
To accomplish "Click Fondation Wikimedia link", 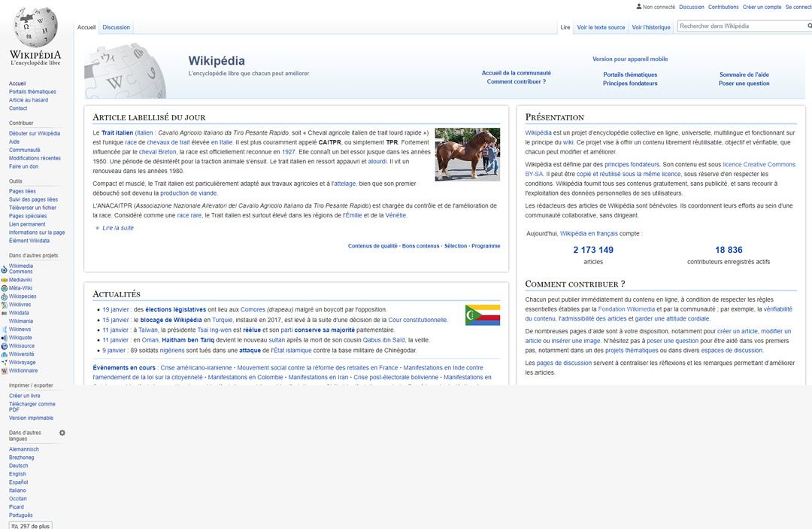I will 626,309.
